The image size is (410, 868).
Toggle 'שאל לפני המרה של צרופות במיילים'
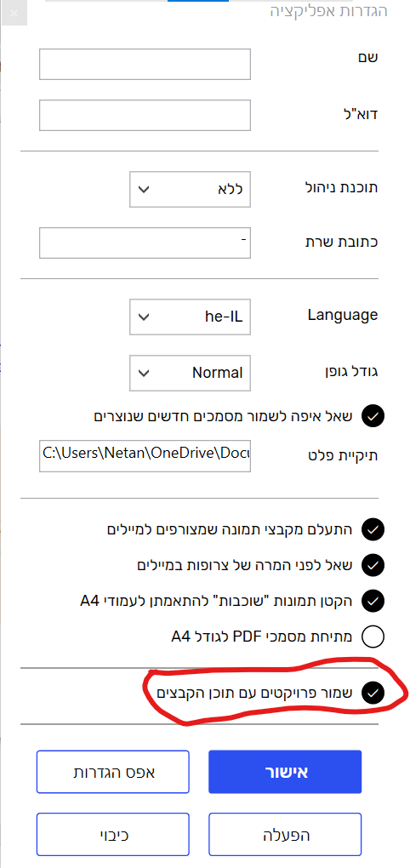(x=373, y=565)
